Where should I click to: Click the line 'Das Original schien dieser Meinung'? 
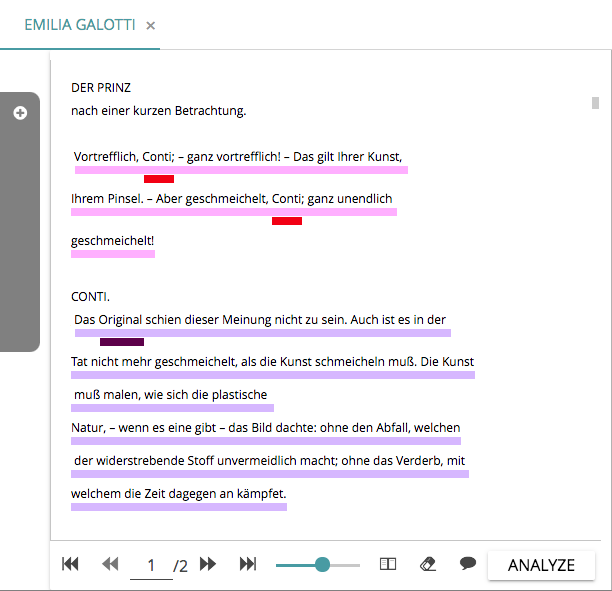coord(260,320)
